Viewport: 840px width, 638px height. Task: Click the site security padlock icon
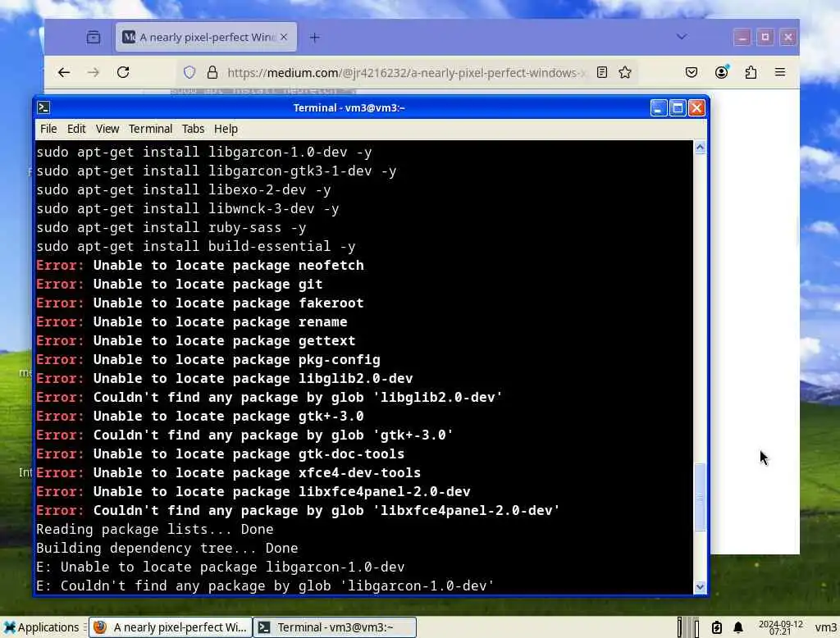coord(212,72)
